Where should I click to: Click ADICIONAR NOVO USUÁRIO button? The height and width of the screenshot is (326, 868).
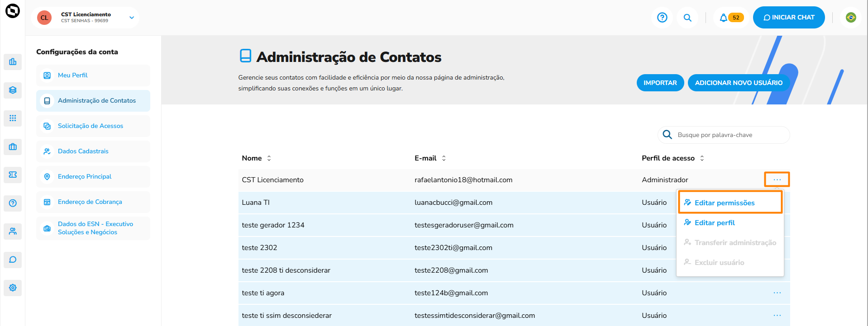click(738, 83)
